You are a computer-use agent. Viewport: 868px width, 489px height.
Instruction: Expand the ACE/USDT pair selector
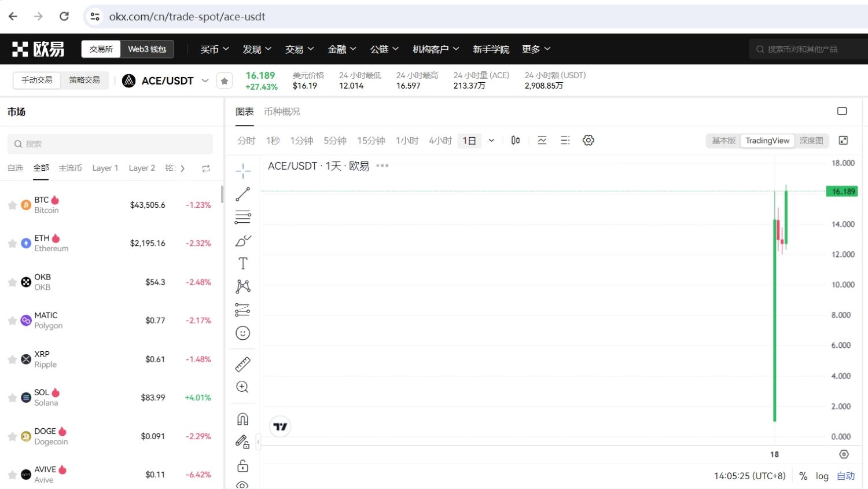(x=205, y=80)
